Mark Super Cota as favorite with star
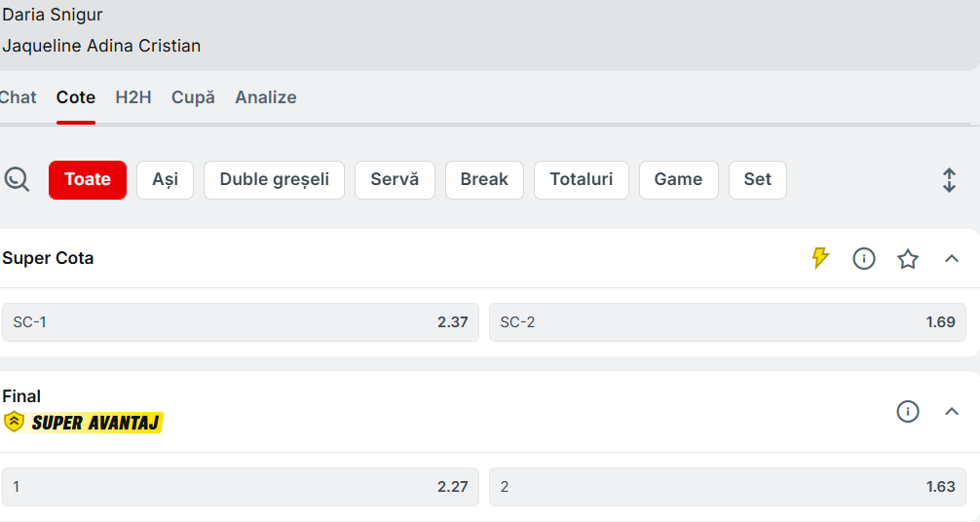Screen dimensions: 980x522 point(908,258)
